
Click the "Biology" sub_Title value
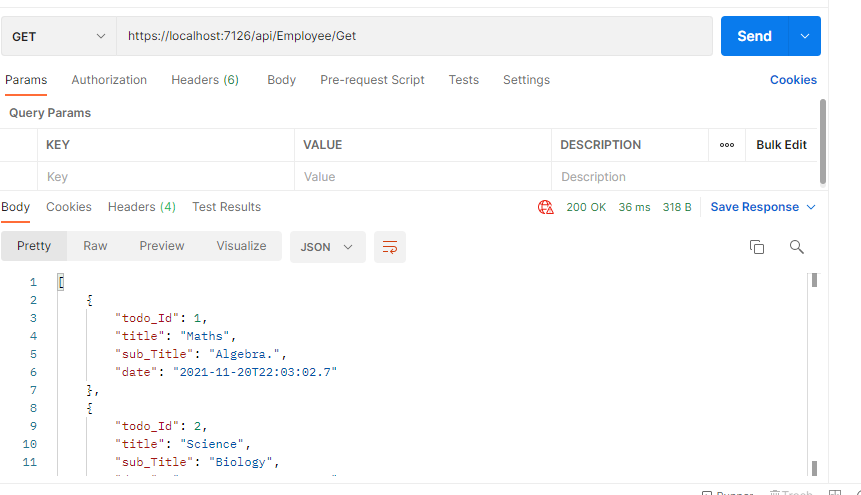pyautogui.click(x=241, y=463)
